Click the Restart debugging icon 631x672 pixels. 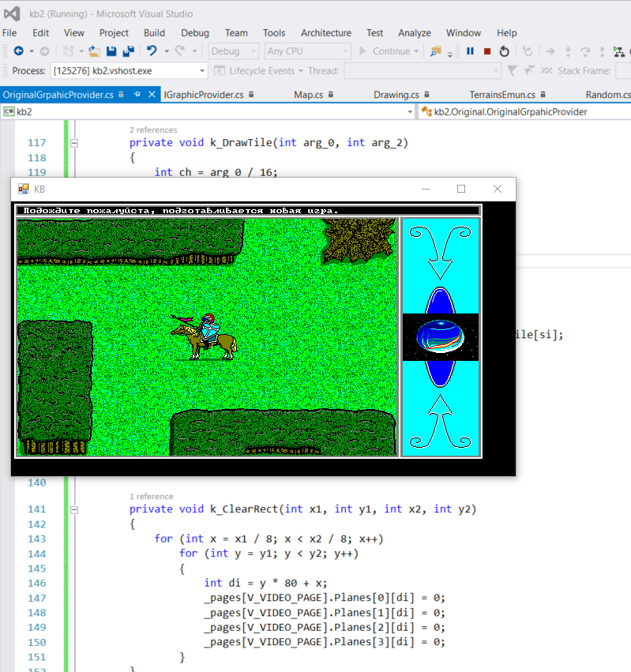pyautogui.click(x=504, y=51)
